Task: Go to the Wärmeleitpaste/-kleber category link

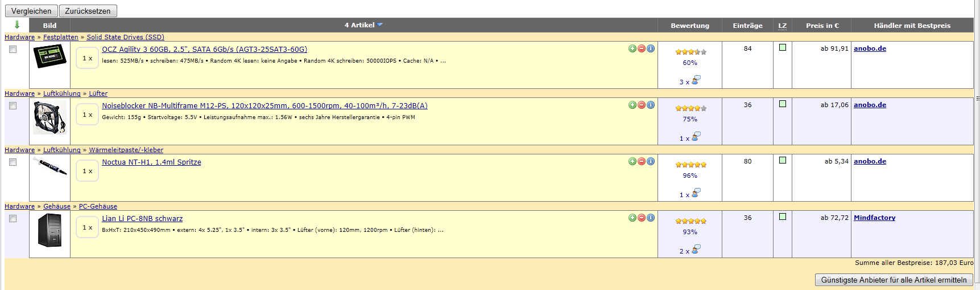Action: coord(126,150)
